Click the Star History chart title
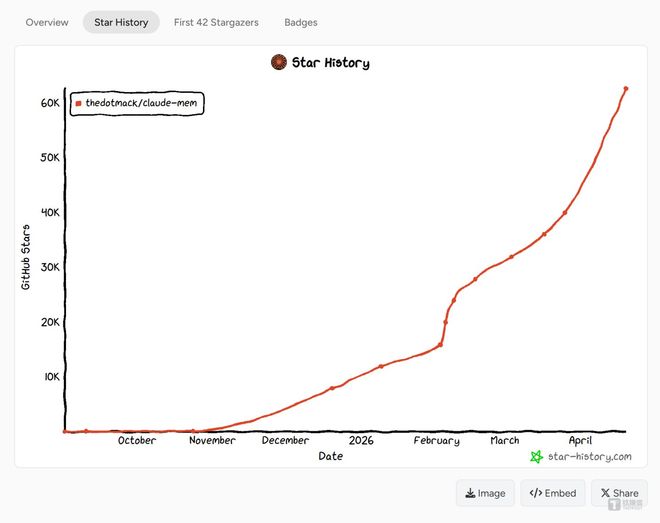660x523 pixels. click(x=330, y=63)
